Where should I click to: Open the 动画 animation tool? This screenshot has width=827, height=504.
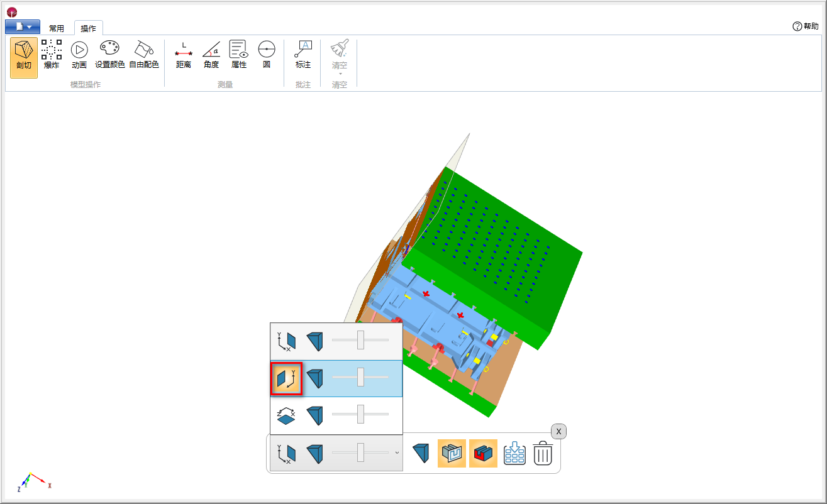[79, 55]
